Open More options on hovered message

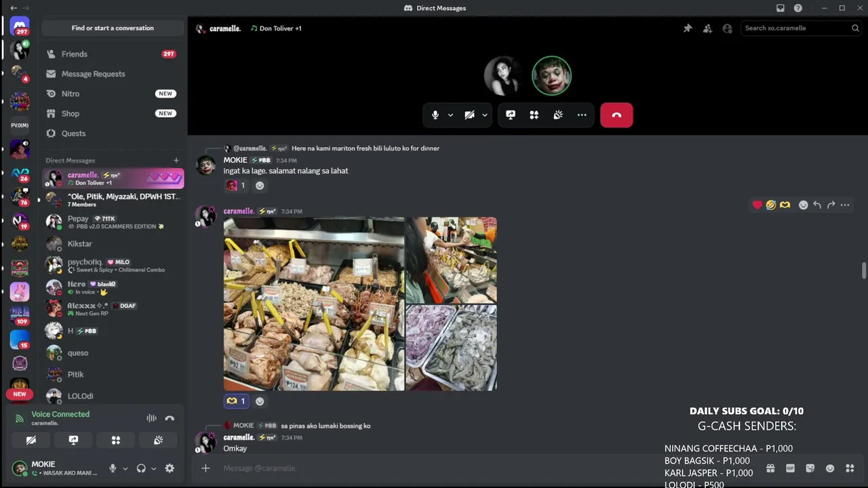click(845, 205)
